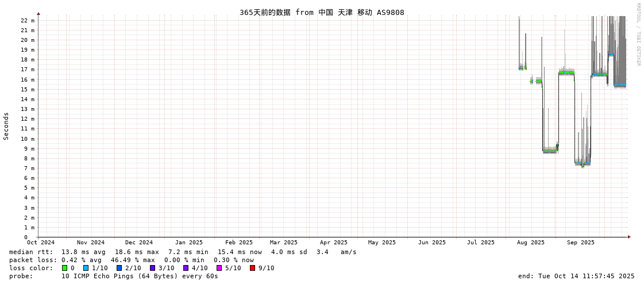The width and height of the screenshot is (644, 284).
Task: Click the median rtt label
Action: pos(31,252)
